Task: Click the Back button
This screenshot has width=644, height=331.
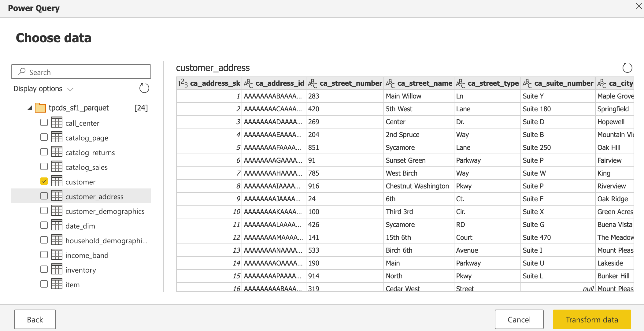Action: click(35, 319)
